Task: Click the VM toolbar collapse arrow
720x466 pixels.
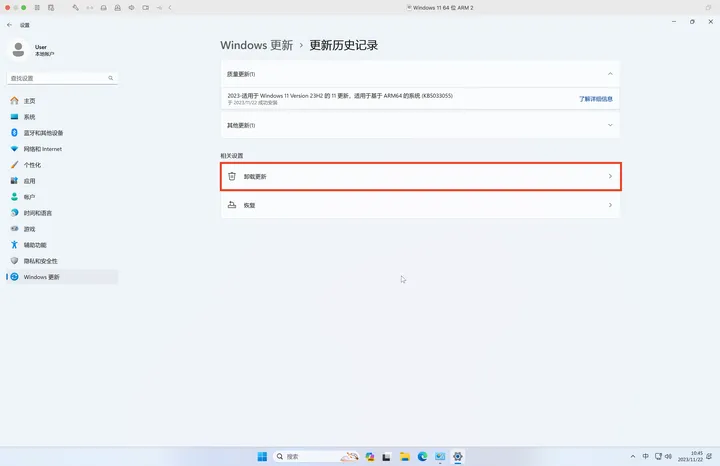Action: [x=170, y=8]
